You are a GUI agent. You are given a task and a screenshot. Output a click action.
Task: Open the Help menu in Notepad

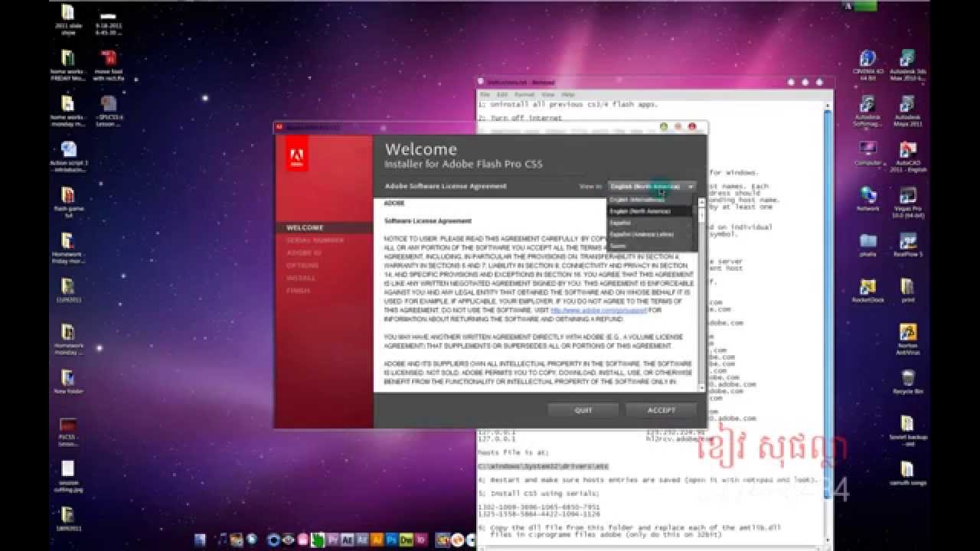(568, 94)
